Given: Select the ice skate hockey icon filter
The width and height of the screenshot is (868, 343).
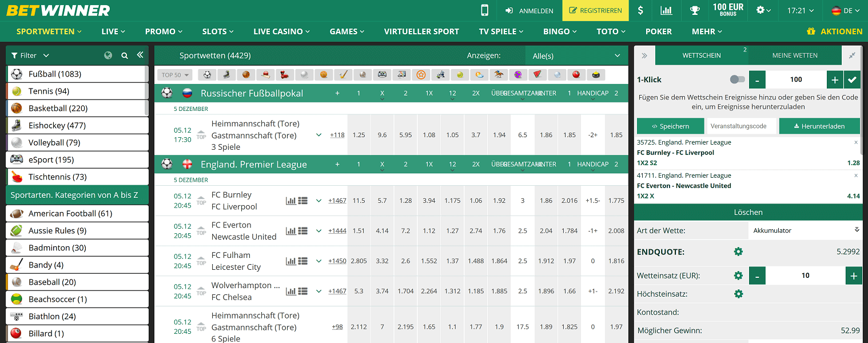Looking at the screenshot, I should 227,75.
